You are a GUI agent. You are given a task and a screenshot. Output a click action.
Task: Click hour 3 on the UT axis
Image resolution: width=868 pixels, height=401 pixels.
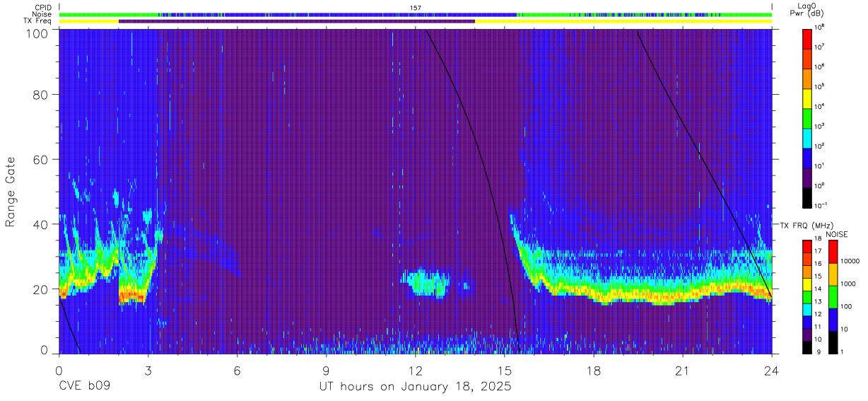(148, 370)
